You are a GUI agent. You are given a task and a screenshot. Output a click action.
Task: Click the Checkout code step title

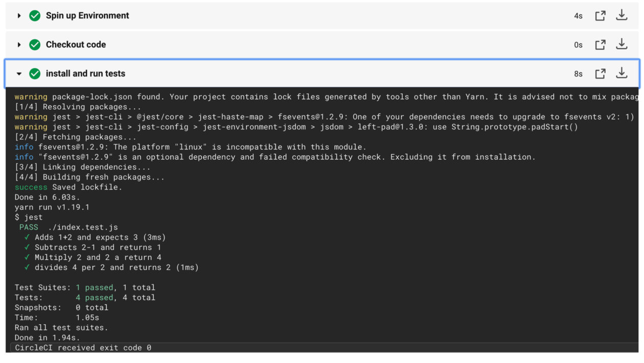click(76, 45)
